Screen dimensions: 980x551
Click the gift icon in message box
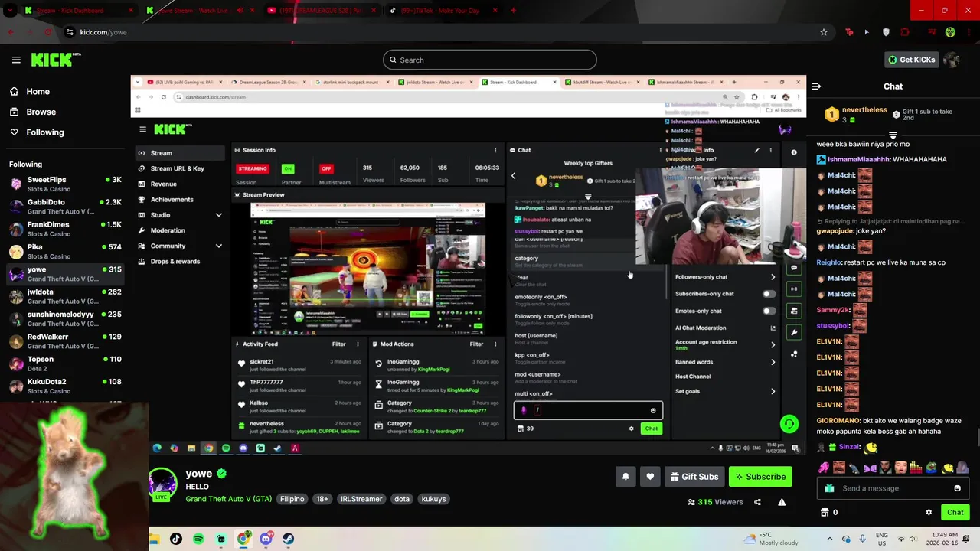point(829,488)
